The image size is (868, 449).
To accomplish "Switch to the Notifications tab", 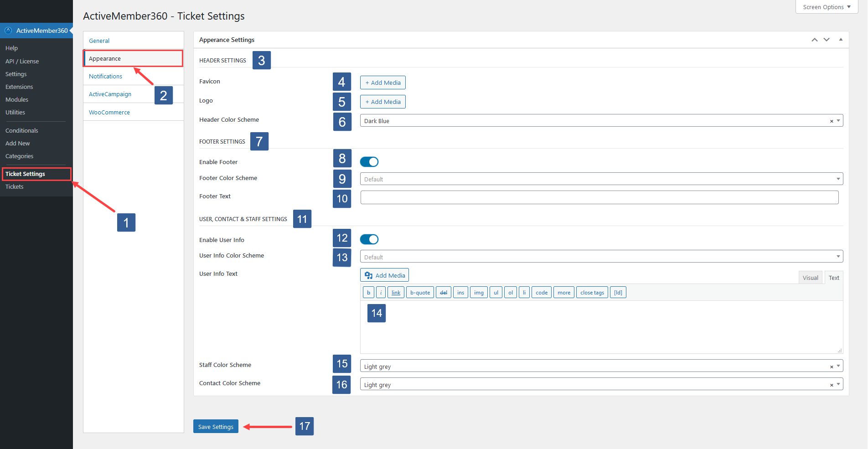I will coord(105,76).
